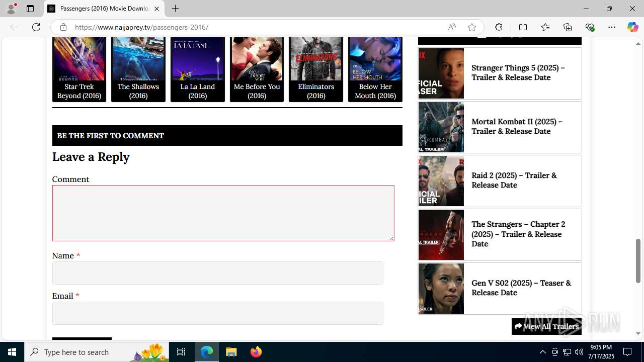The image size is (644, 362).
Task: Open The Strangers Chapter 2 trailer link
Action: pyautogui.click(x=518, y=234)
